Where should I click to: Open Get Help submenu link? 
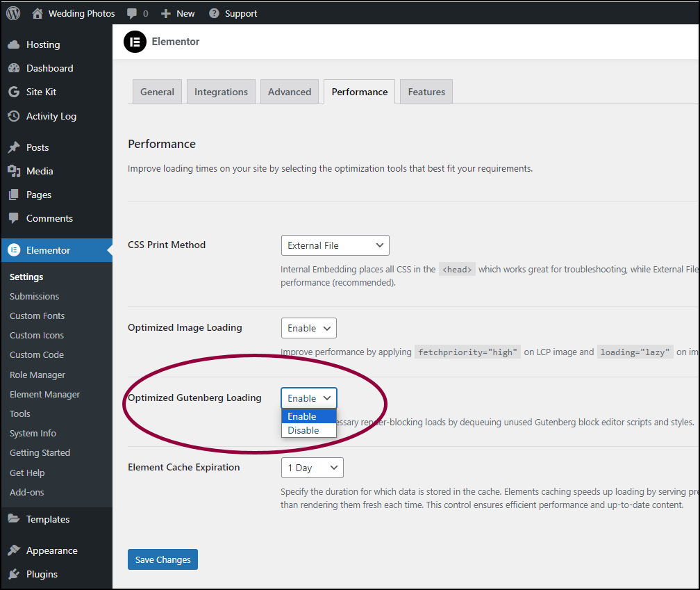click(27, 473)
